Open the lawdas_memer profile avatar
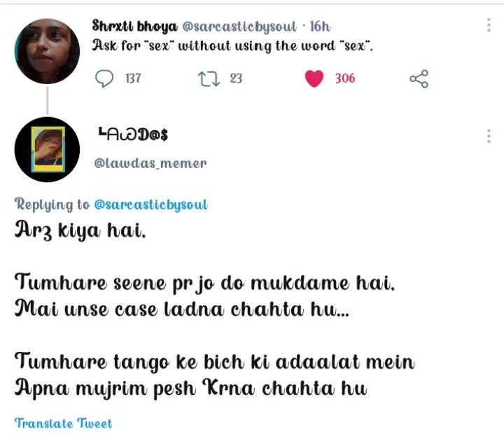The width and height of the screenshot is (504, 438). [47, 149]
